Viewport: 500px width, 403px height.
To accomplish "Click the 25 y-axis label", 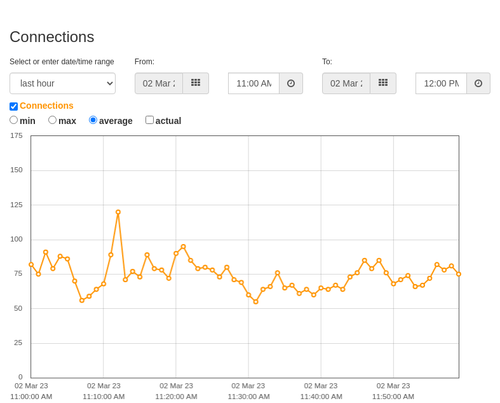I will click(18, 343).
